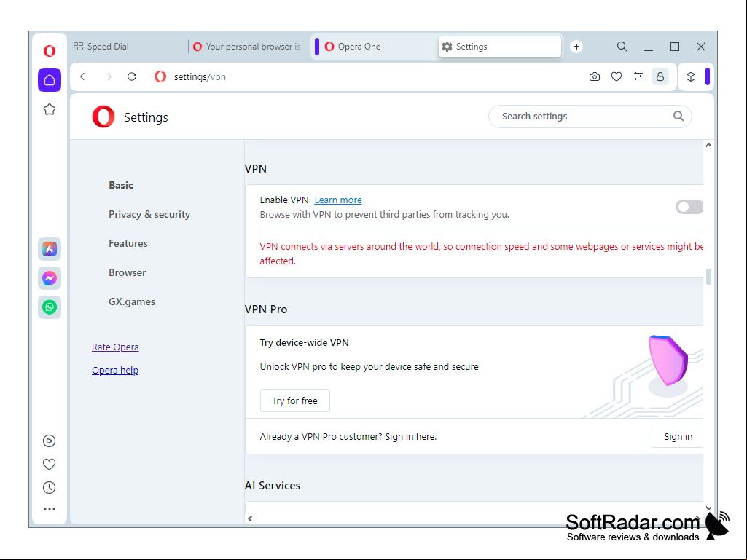Open the GX.games settings section

[132, 302]
